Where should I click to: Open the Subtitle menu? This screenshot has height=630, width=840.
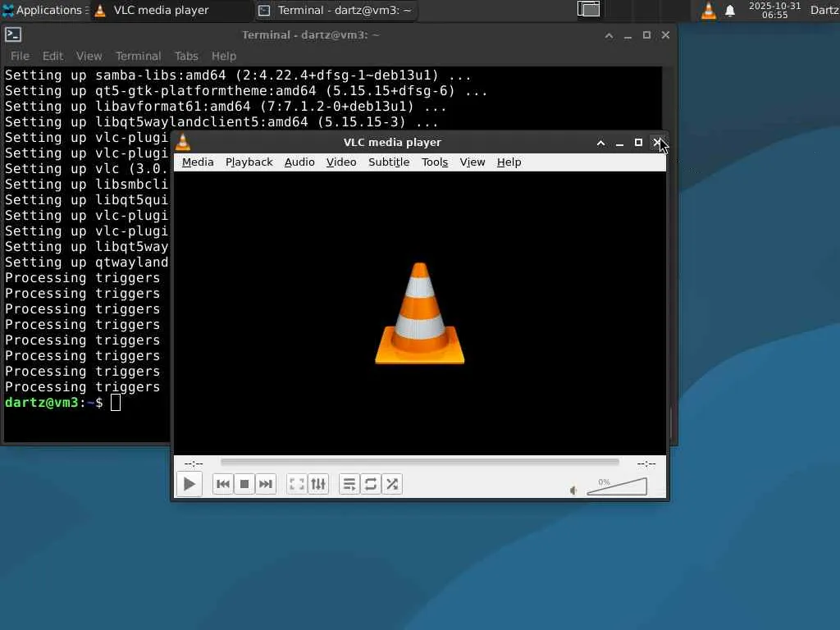[389, 162]
